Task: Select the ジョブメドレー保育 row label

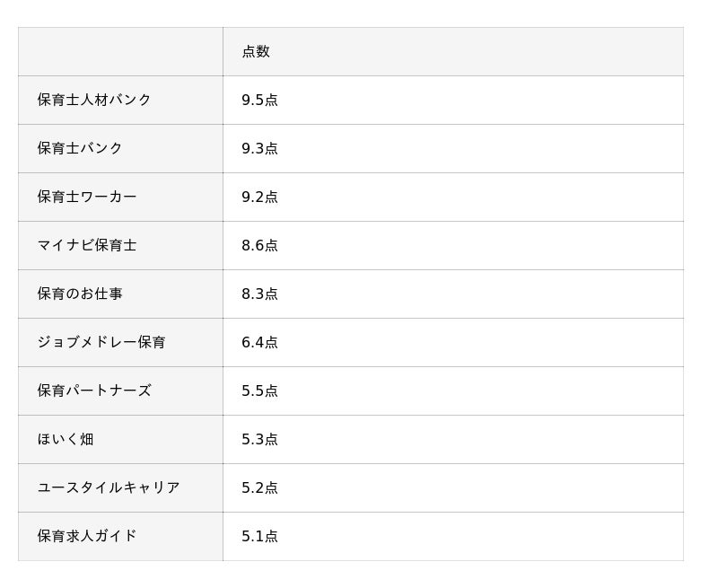Action: pyautogui.click(x=101, y=342)
